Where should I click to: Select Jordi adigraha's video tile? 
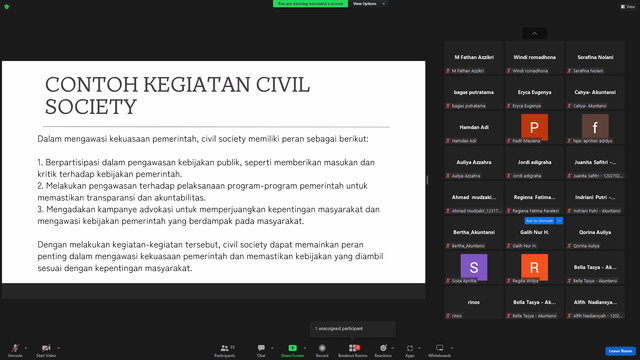tap(534, 162)
